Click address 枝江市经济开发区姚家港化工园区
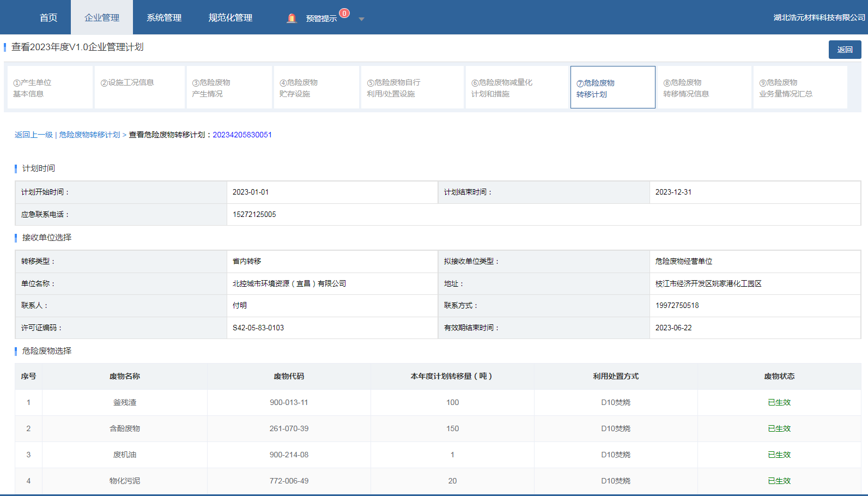This screenshot has height=496, width=868. pyautogui.click(x=708, y=284)
